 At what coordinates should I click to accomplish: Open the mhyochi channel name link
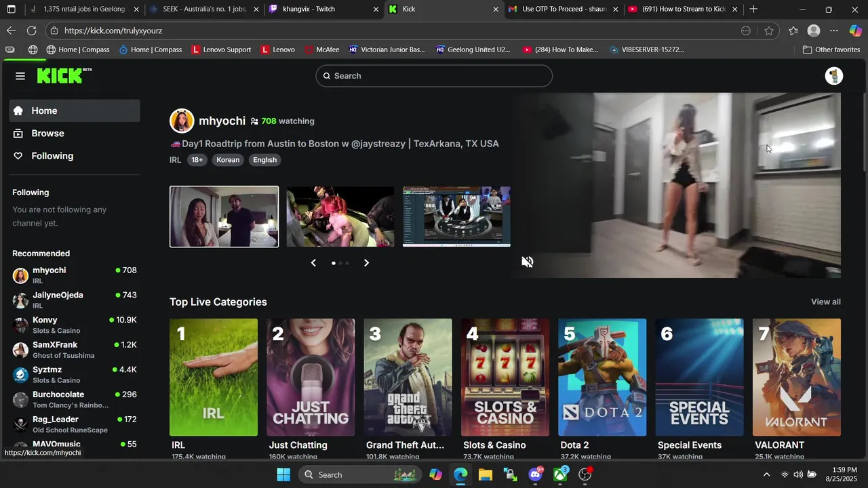(222, 121)
